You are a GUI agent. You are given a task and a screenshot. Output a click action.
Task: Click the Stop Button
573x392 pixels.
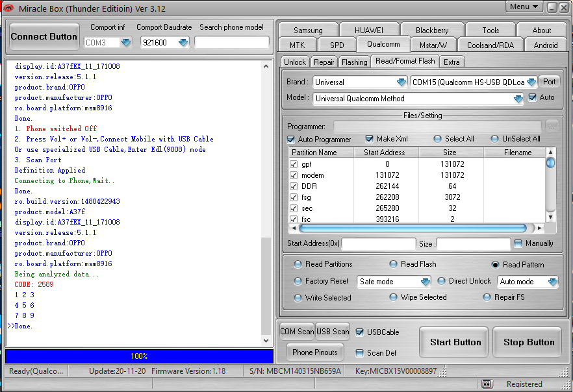(528, 342)
